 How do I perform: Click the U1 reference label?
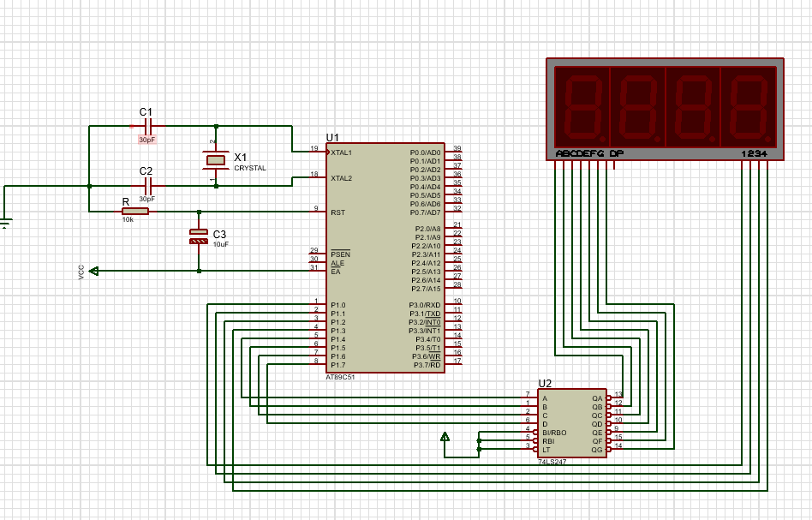point(332,138)
